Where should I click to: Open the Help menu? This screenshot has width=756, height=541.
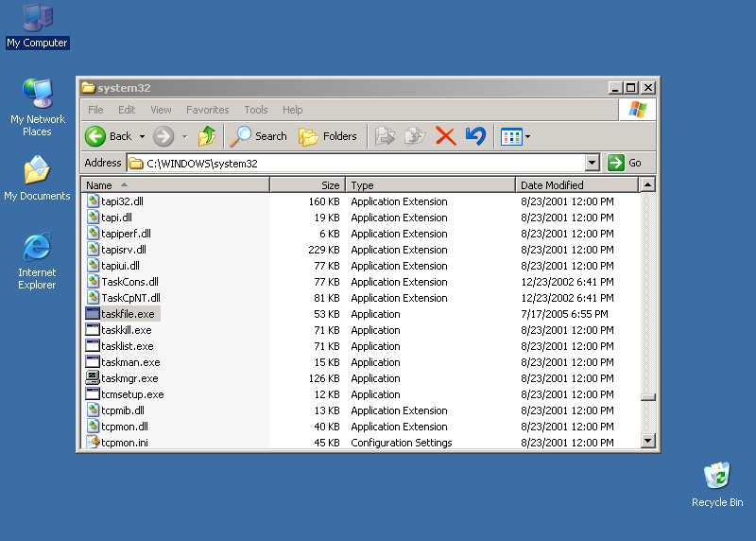(x=293, y=110)
